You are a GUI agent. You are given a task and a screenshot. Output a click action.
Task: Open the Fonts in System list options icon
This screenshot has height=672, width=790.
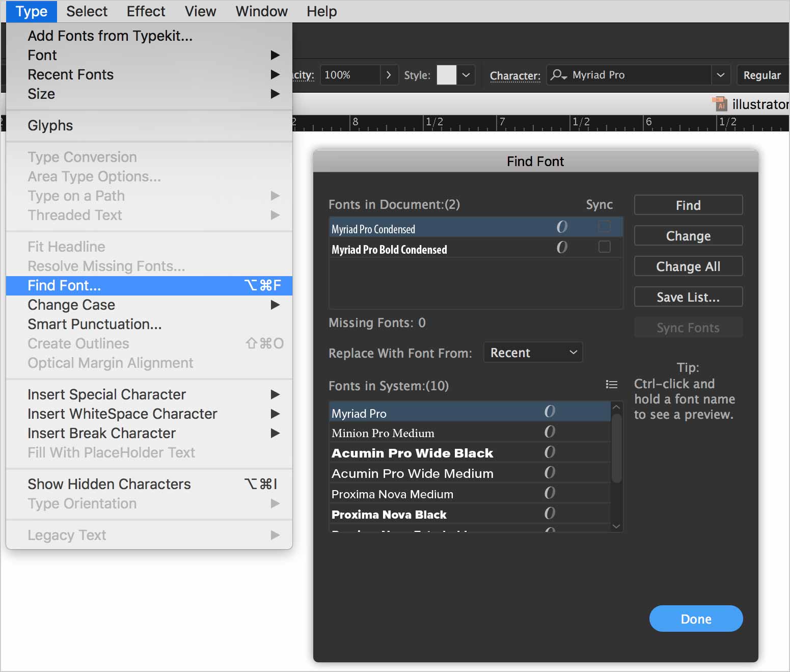pyautogui.click(x=611, y=385)
